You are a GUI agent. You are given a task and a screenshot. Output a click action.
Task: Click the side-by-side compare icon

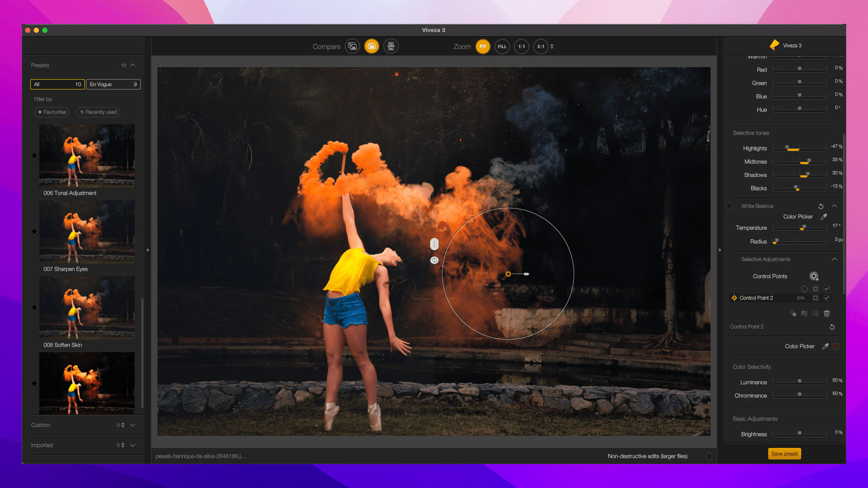click(x=391, y=46)
